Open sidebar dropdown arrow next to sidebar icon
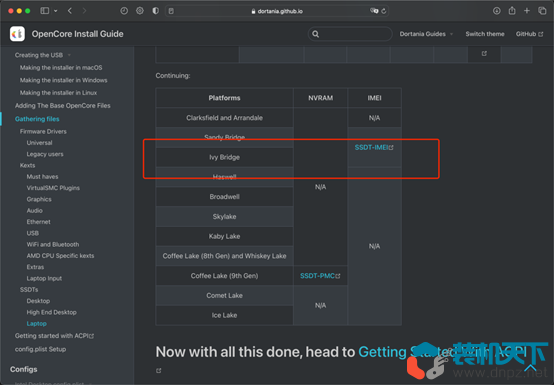 pos(56,11)
